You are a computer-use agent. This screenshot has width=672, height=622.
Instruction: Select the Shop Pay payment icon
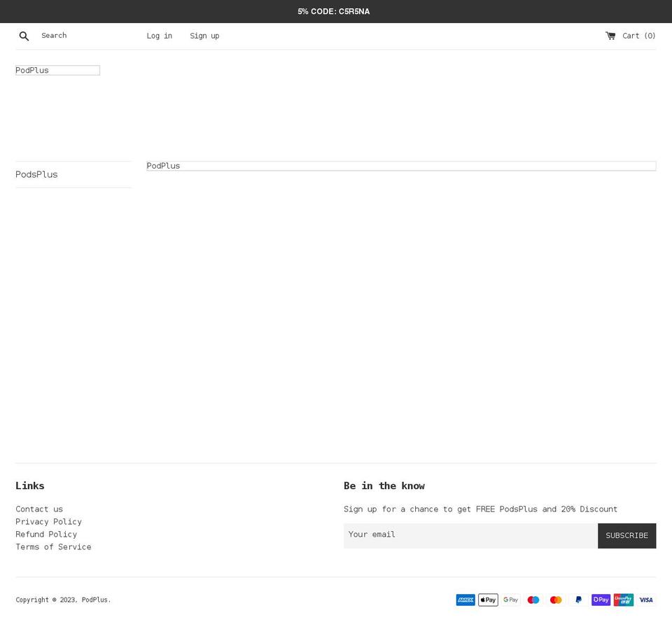coord(601,600)
